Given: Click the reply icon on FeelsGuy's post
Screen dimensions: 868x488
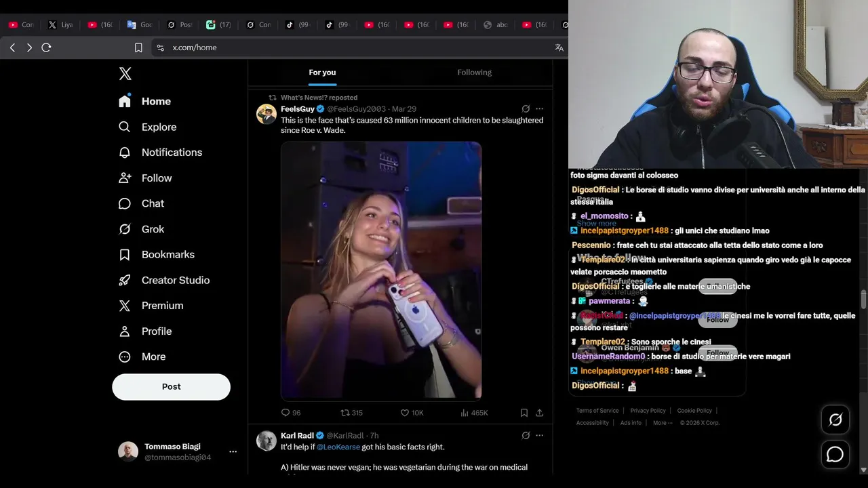Looking at the screenshot, I should pyautogui.click(x=285, y=412).
